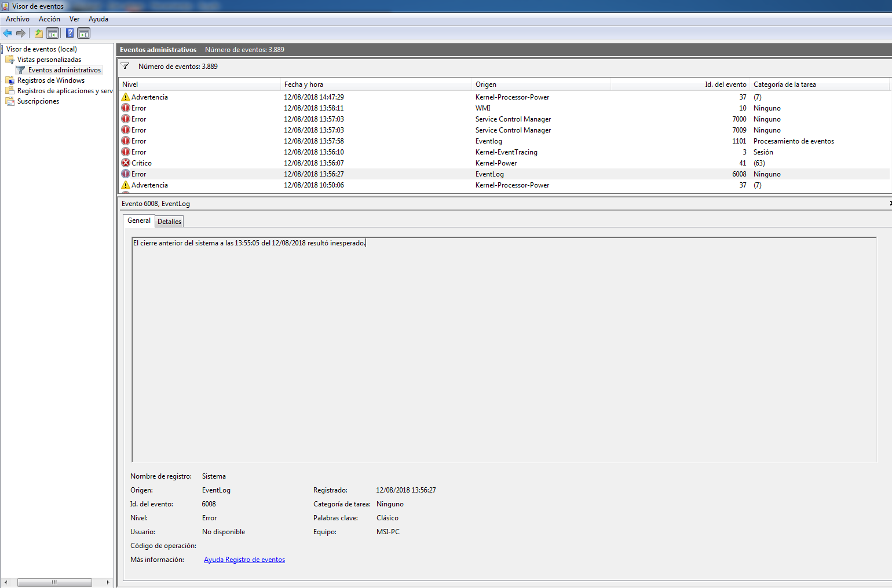Image resolution: width=892 pixels, height=588 pixels.
Task: Click inside the event description text box
Action: [504, 347]
